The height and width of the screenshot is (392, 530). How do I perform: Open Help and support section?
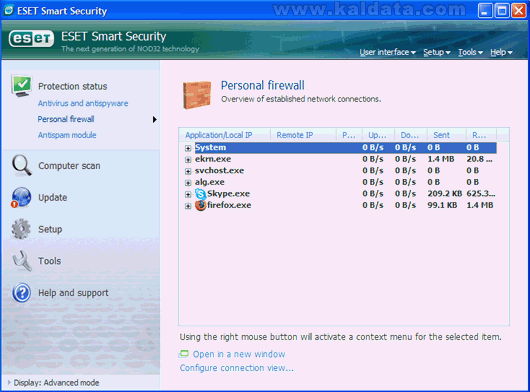(73, 293)
